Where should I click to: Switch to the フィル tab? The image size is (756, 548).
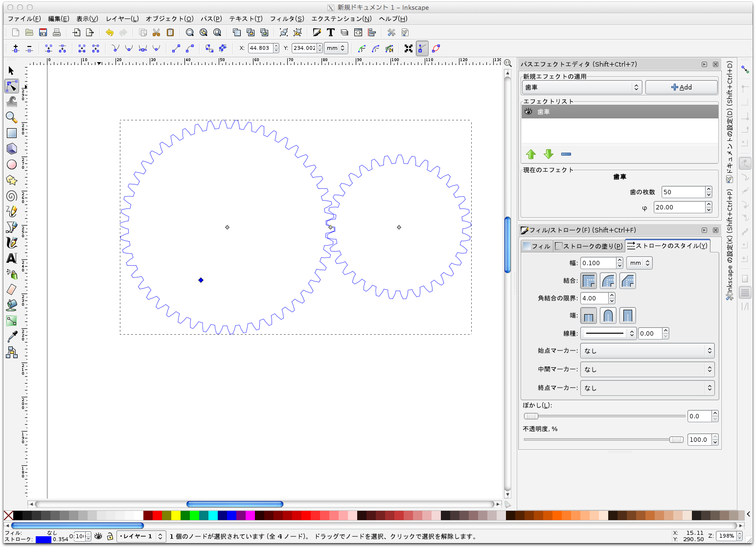pos(537,246)
